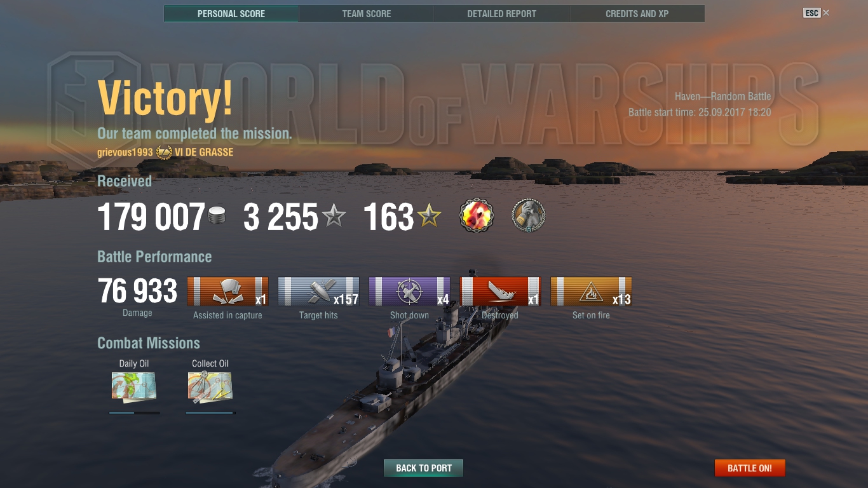The width and height of the screenshot is (868, 488).
Task: Click the Assisted in capture ribbon icon
Action: [x=227, y=292]
